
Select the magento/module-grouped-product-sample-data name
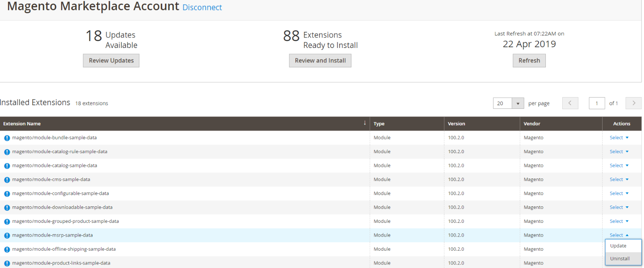[66, 221]
